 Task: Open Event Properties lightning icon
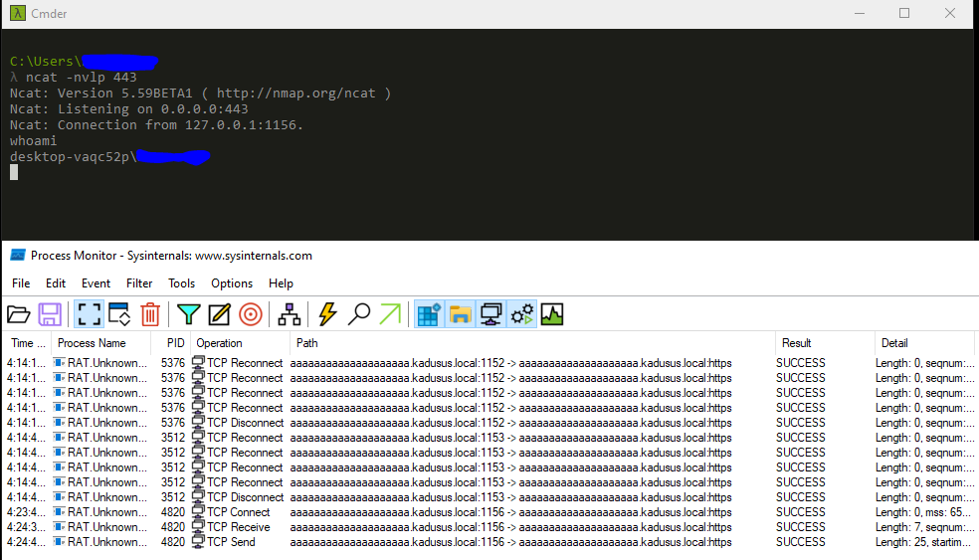click(x=327, y=314)
